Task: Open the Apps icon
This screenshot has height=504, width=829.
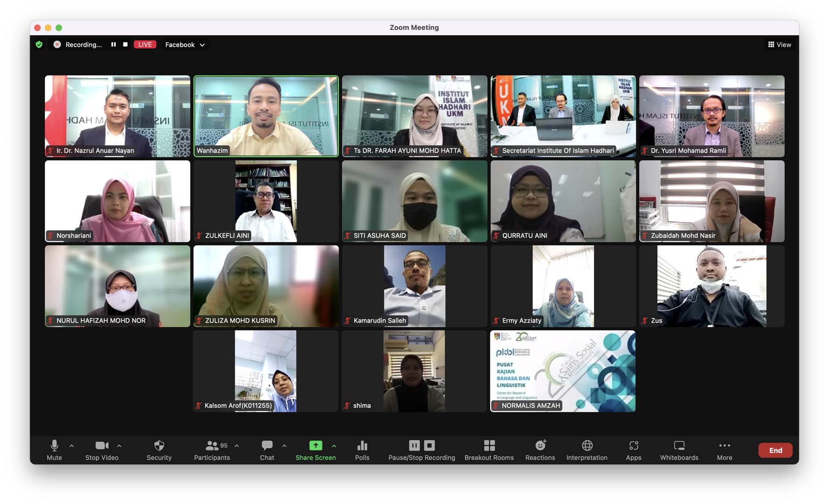Action: [x=633, y=446]
